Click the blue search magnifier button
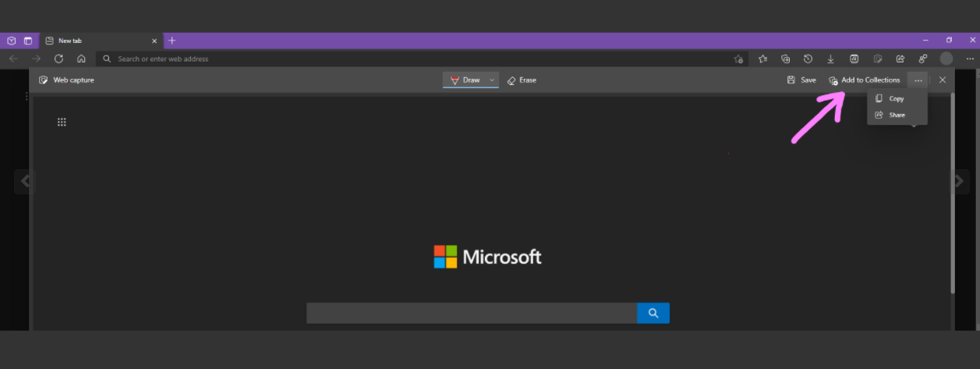 (653, 313)
